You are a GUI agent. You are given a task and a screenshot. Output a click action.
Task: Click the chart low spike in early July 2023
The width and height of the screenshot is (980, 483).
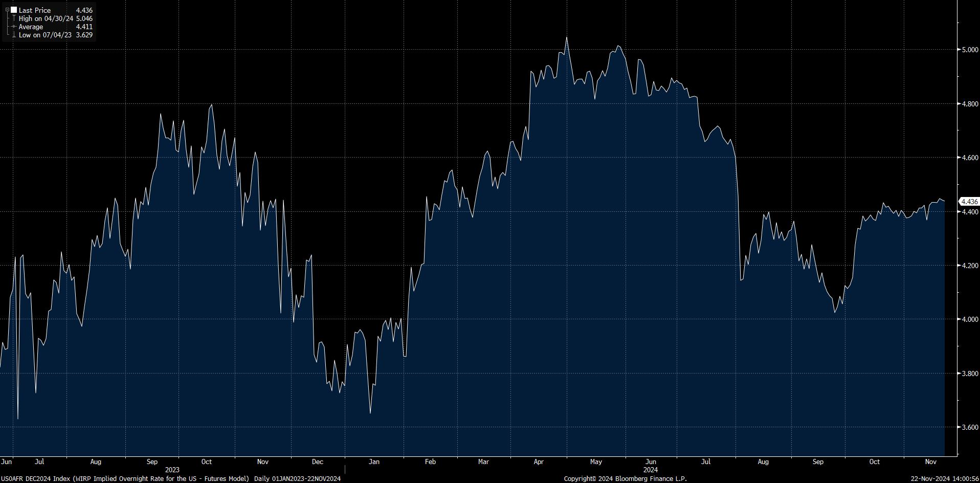[x=18, y=419]
